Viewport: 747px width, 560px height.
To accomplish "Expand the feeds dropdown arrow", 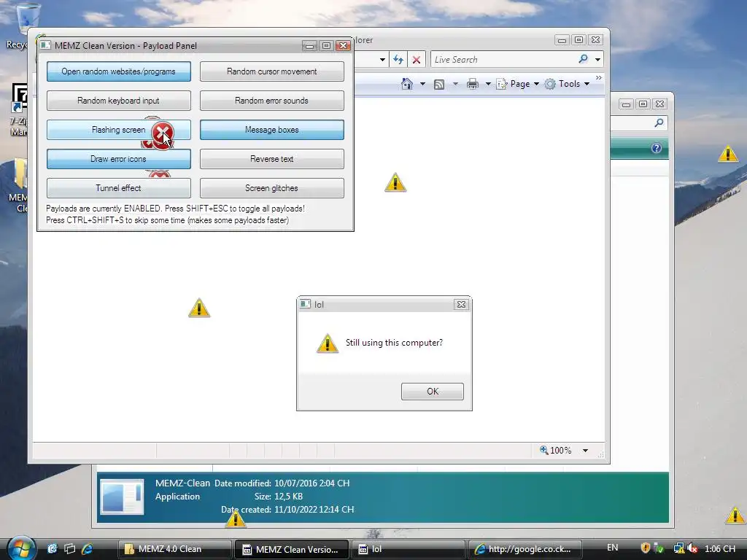I will pos(455,84).
